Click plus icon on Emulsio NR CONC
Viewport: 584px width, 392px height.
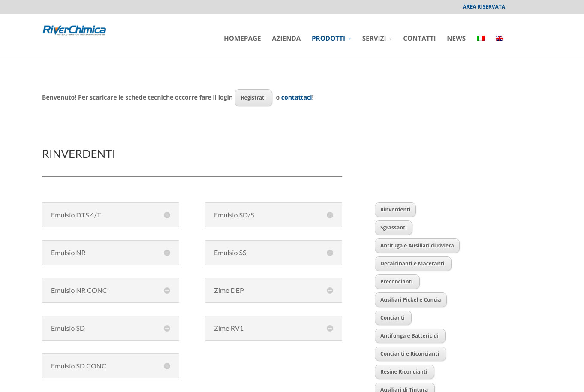(x=167, y=291)
